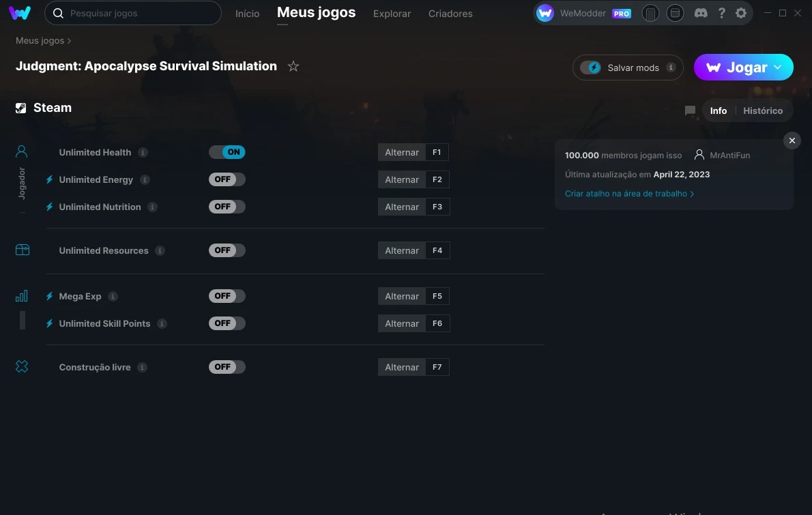The width and height of the screenshot is (812, 515).
Task: Expand the Meus jogos breadcrumb chevron
Action: [x=69, y=41]
